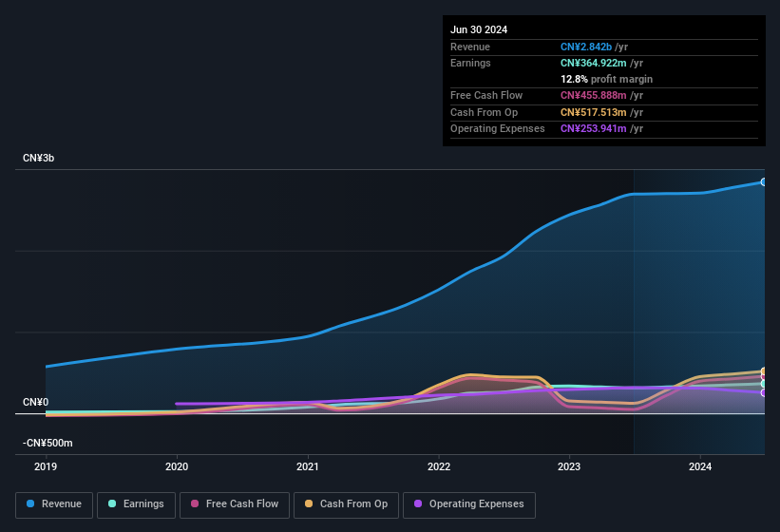Click the CN¥253.941m operating expenses value
The height and width of the screenshot is (532, 780).
(594, 129)
